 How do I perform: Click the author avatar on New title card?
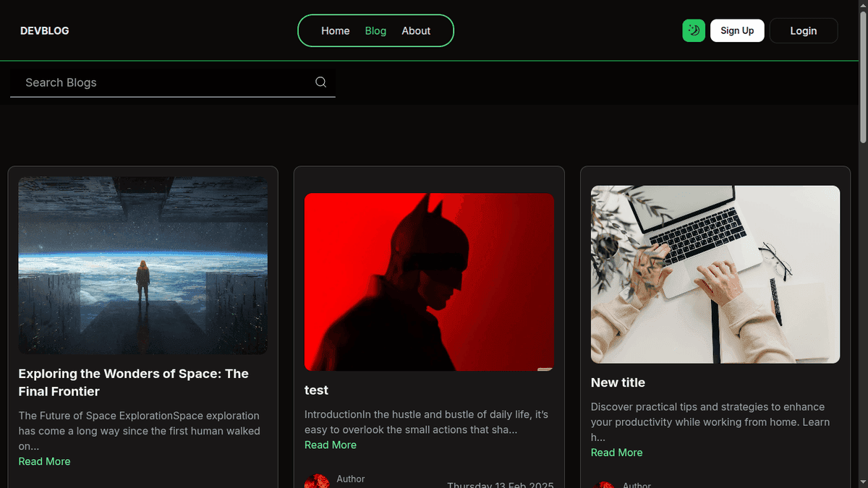[604, 484]
